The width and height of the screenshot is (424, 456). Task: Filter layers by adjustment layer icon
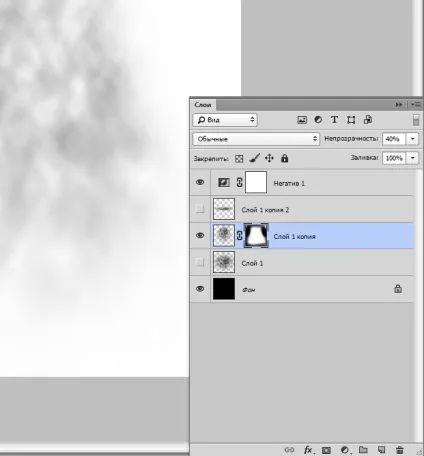318,120
